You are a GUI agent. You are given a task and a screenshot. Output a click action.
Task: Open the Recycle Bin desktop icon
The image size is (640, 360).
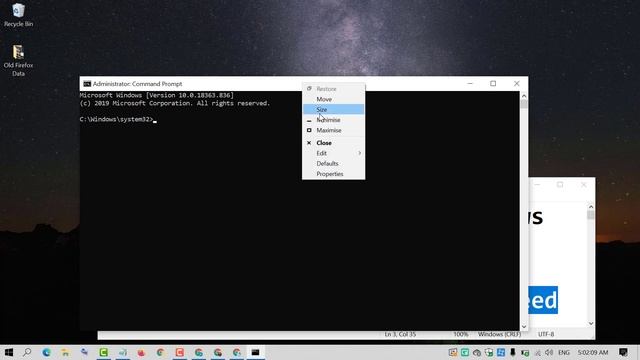pyautogui.click(x=18, y=15)
